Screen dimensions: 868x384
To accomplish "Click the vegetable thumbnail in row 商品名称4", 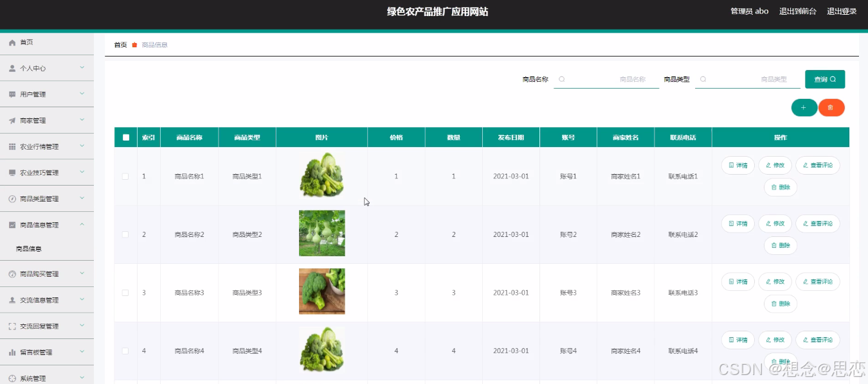I will coord(321,350).
